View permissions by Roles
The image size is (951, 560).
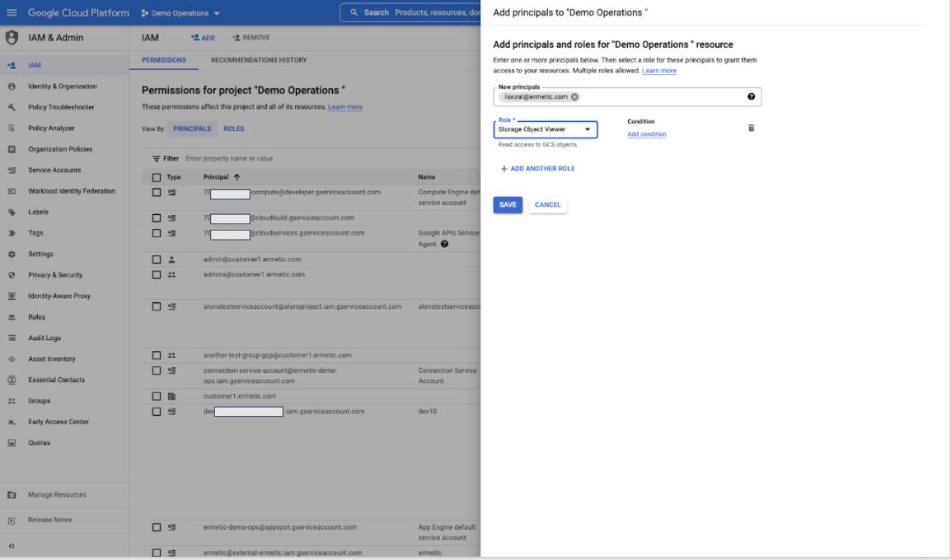click(233, 128)
